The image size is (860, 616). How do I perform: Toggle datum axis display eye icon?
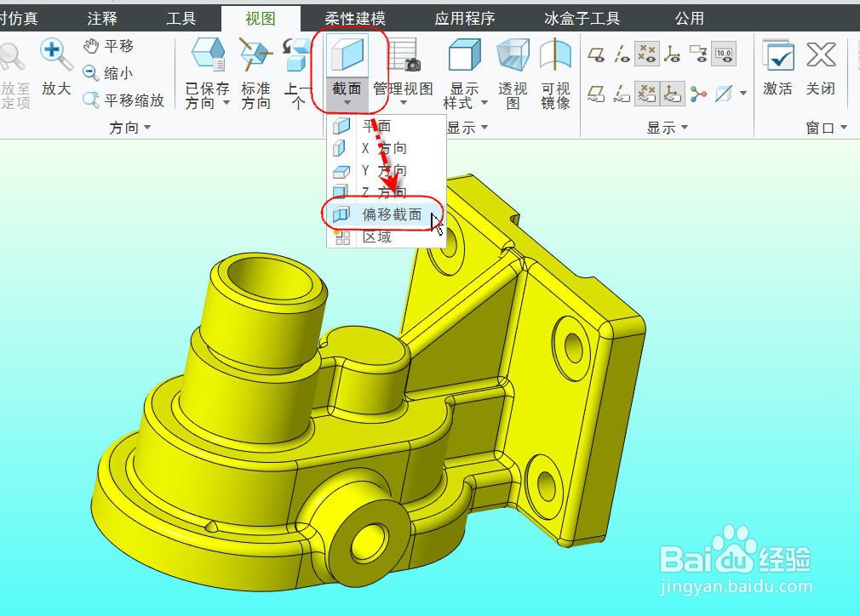point(622,54)
